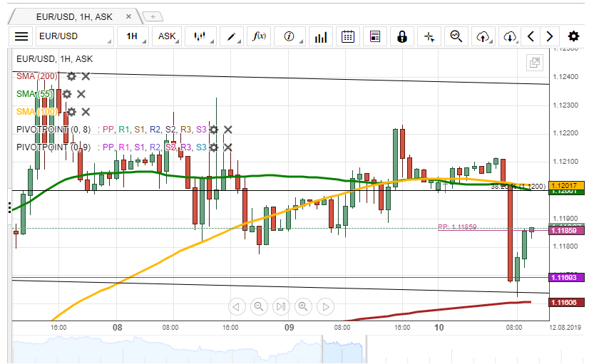Viewport: 589px width, 364px height.
Task: Click the calculator icon in toolbar
Action: [375, 36]
